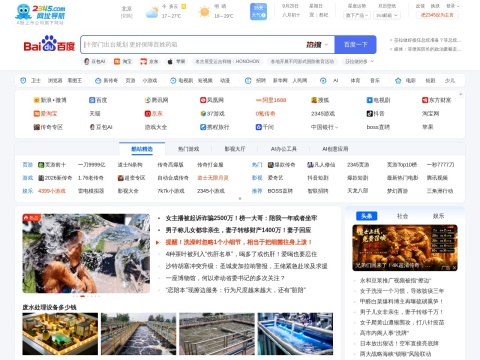This screenshot has height=360, width=480.
Task: Switch to the 娱乐 news tab
Action: [x=438, y=216]
